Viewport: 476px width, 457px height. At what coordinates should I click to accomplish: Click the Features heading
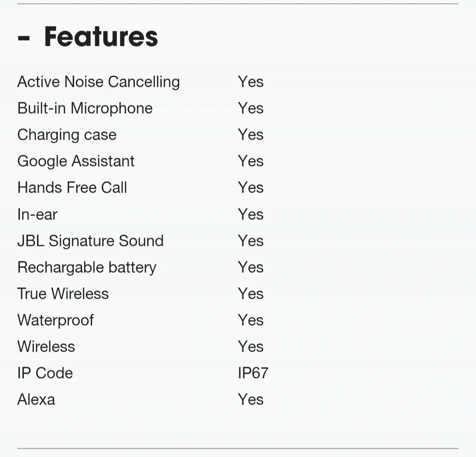tap(101, 37)
